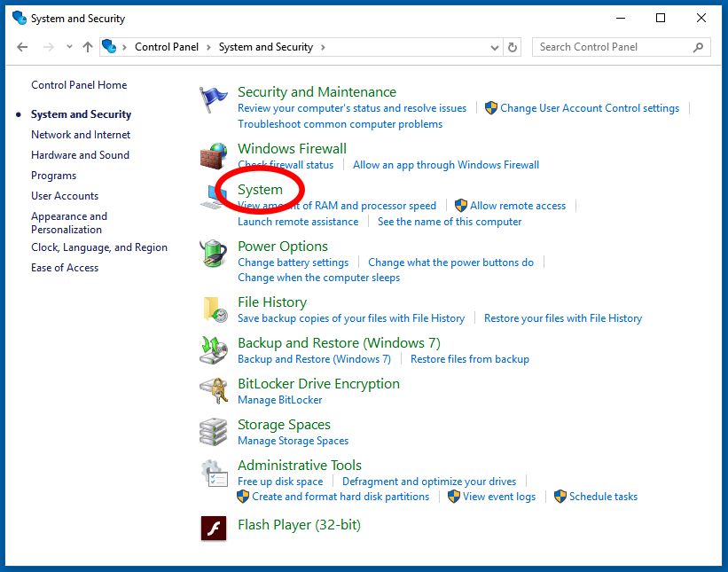Click the Flash Player red icon
Image resolution: width=728 pixels, height=572 pixels.
click(214, 529)
